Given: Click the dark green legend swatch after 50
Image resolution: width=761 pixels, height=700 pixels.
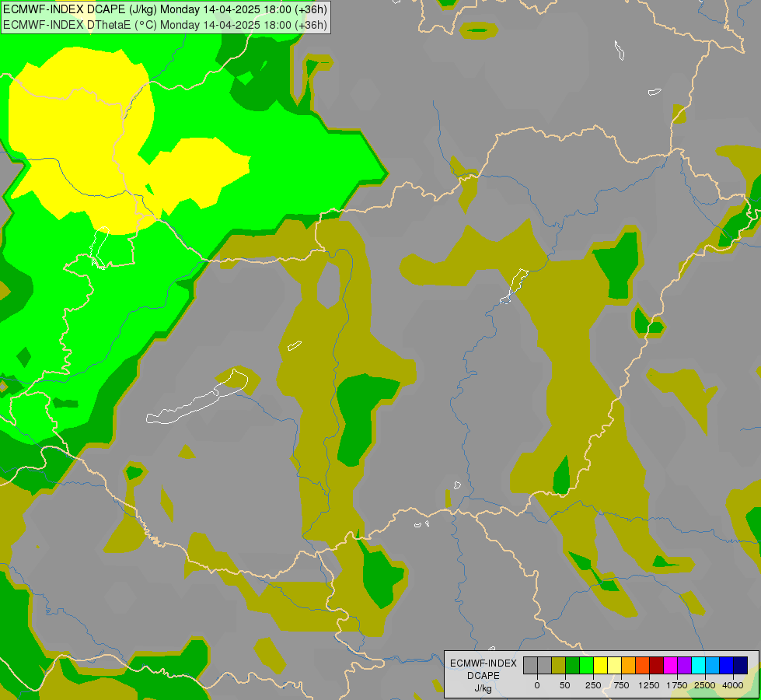Looking at the screenshot, I should point(573,665).
